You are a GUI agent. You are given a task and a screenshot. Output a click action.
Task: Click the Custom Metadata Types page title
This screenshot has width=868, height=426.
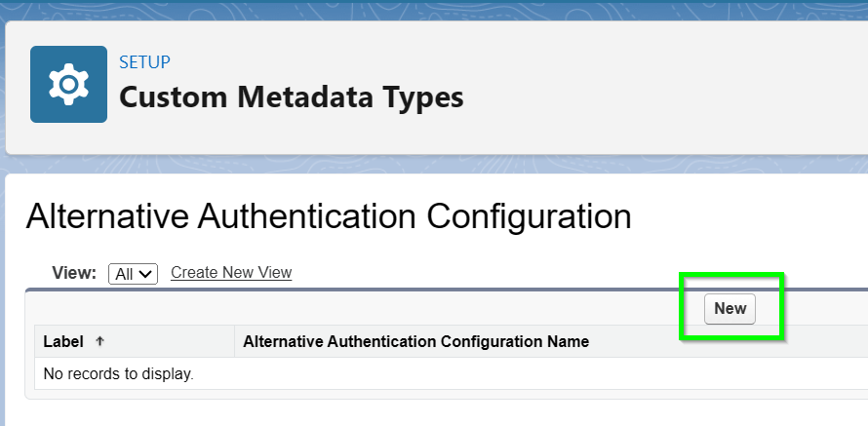coord(291,97)
